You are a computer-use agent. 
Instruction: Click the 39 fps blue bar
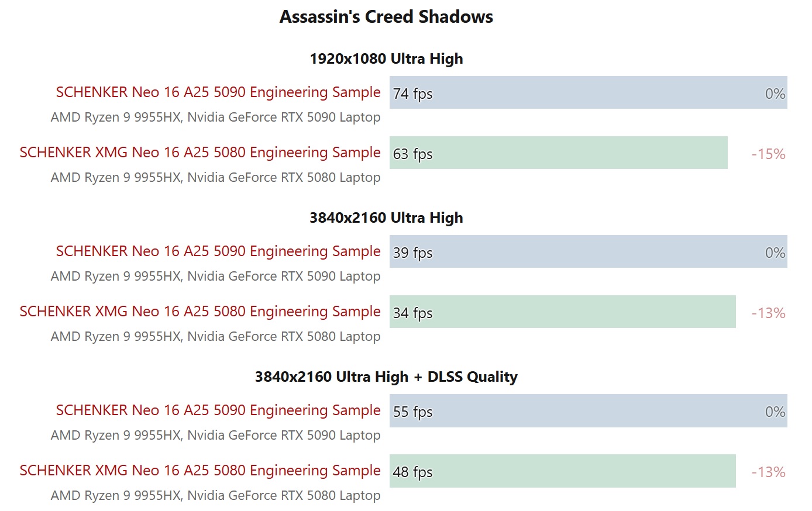[588, 251]
